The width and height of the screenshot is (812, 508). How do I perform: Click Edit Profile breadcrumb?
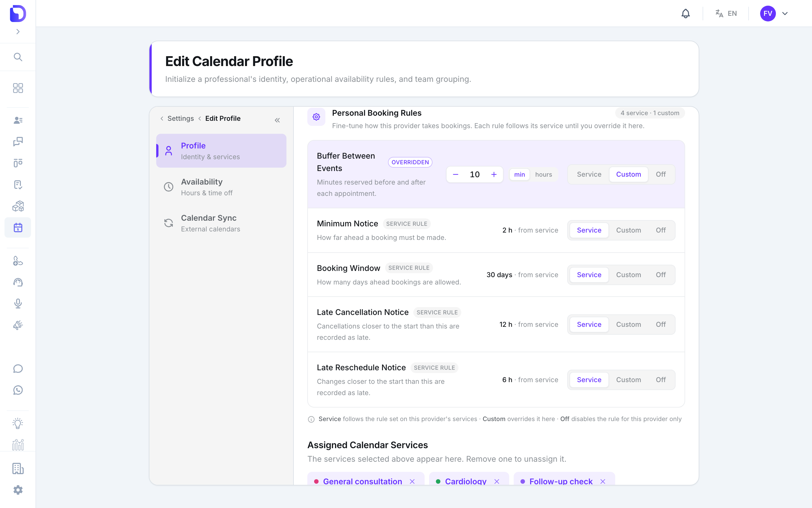[x=223, y=119]
